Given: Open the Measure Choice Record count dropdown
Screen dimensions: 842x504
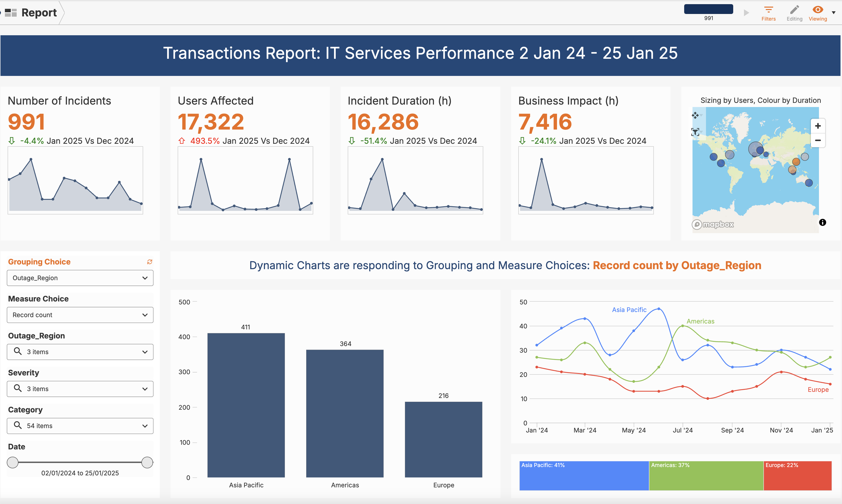Looking at the screenshot, I should 80,315.
